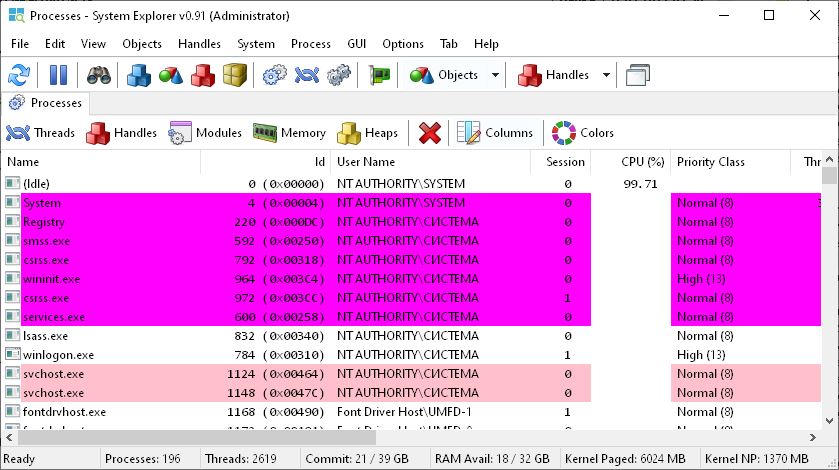Select the fontdrvhost.exe process row
This screenshot has height=470, width=839.
point(412,412)
